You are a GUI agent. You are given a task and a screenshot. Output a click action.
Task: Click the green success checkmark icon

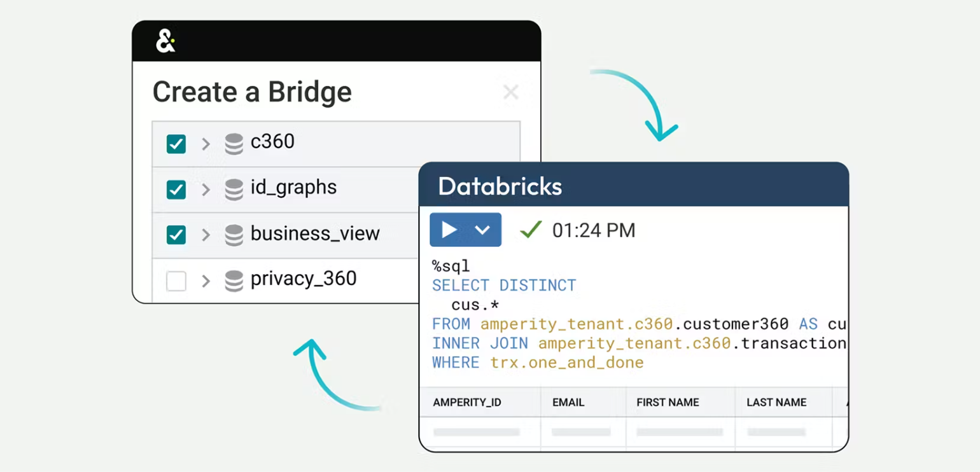[x=531, y=229]
